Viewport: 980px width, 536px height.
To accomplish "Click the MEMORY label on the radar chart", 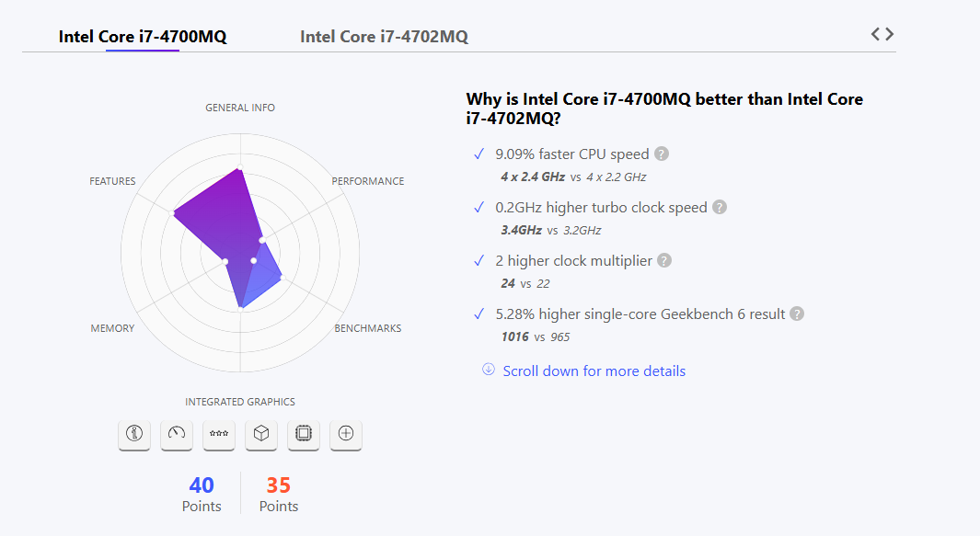I will pos(112,328).
